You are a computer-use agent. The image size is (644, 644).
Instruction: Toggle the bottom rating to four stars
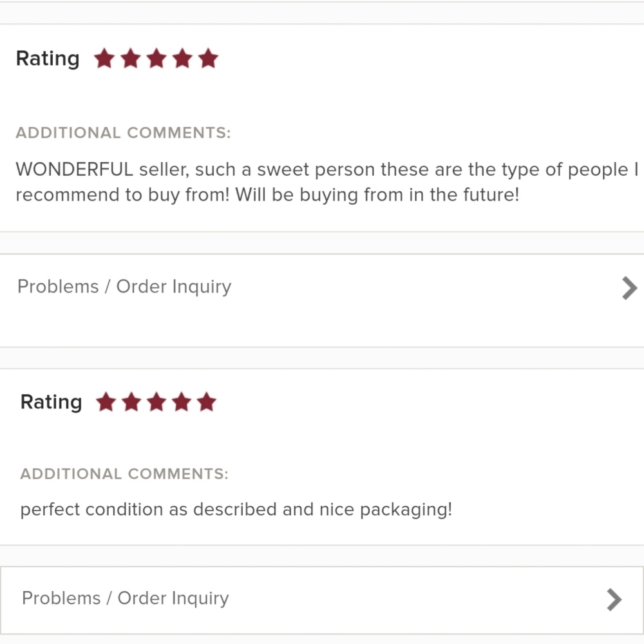181,401
